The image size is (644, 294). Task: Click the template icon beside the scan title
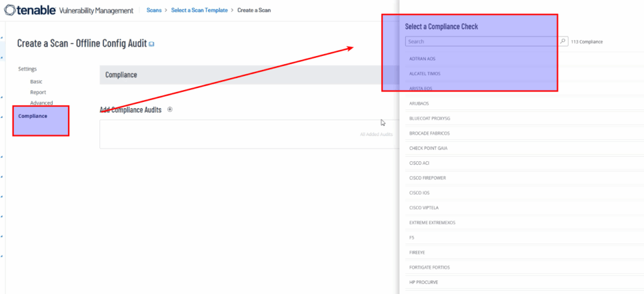[151, 44]
